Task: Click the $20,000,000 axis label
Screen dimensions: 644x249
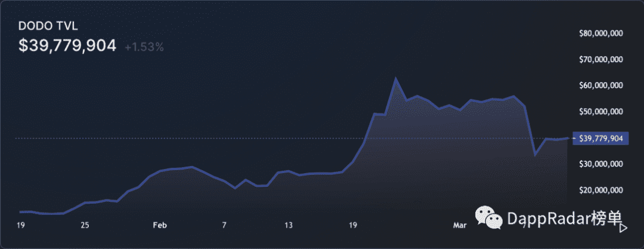Action: [601, 190]
